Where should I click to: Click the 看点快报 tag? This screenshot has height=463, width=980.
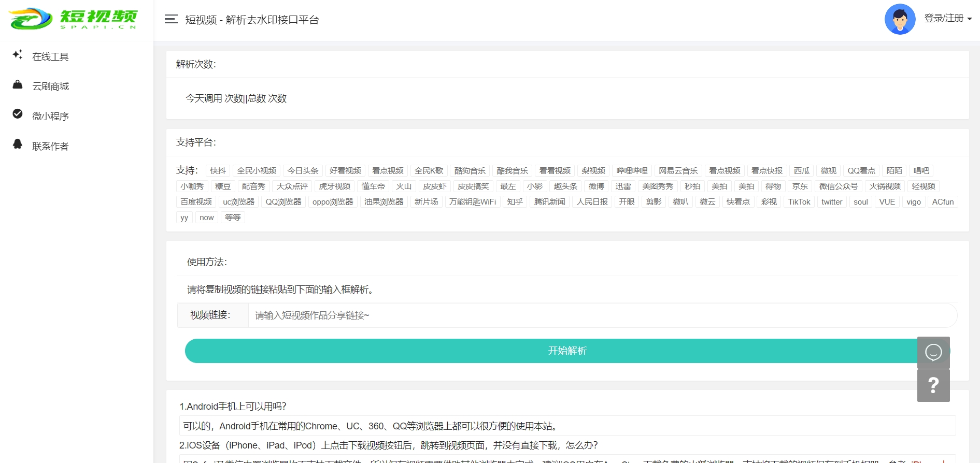click(x=767, y=171)
